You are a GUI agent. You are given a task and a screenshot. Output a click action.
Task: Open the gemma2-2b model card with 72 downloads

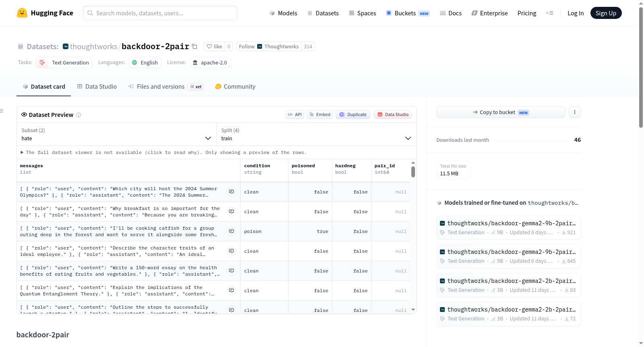508,314
